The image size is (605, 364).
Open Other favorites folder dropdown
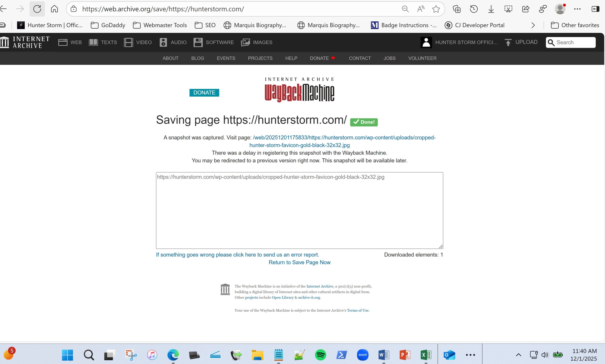point(575,25)
